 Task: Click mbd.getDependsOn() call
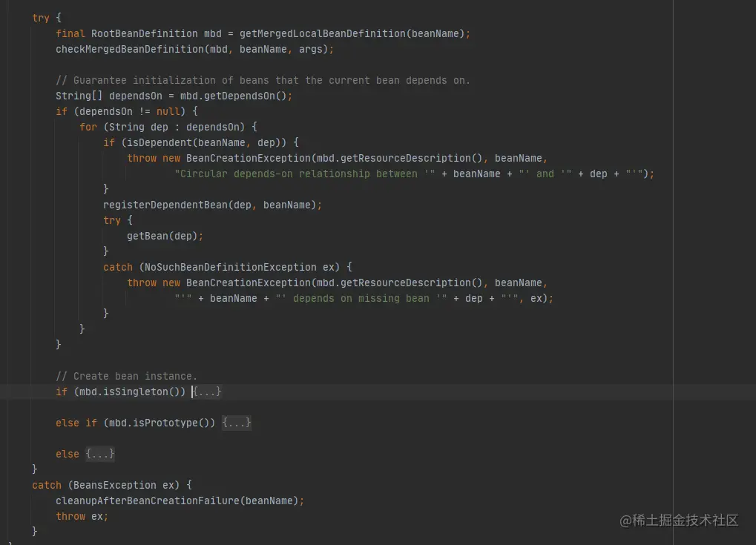(234, 96)
